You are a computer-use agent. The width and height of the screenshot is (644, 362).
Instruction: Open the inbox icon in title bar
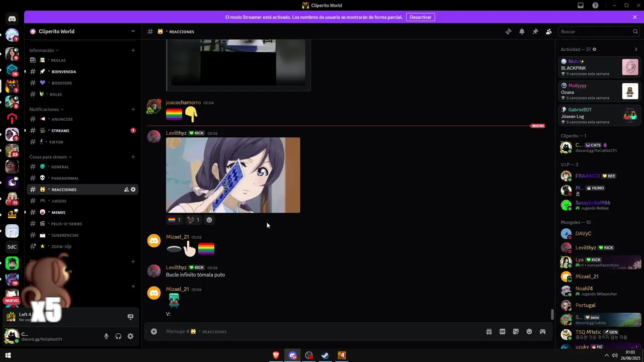point(581,6)
